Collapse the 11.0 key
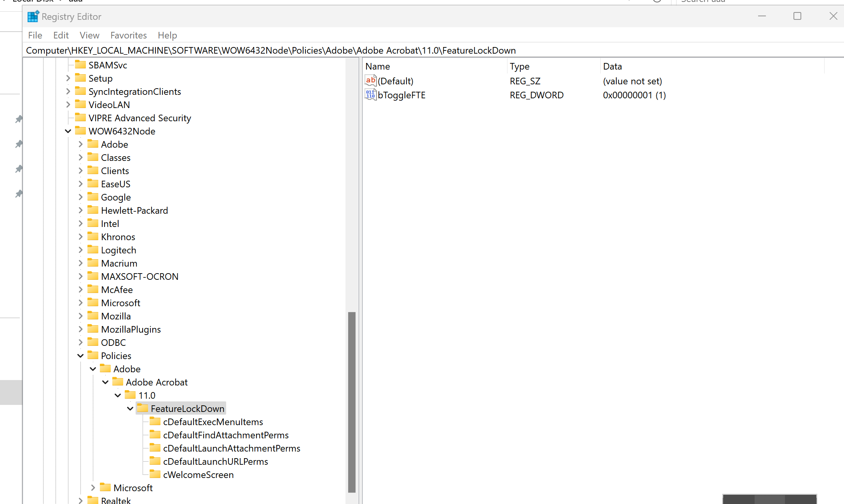The height and width of the screenshot is (504, 844). (118, 395)
